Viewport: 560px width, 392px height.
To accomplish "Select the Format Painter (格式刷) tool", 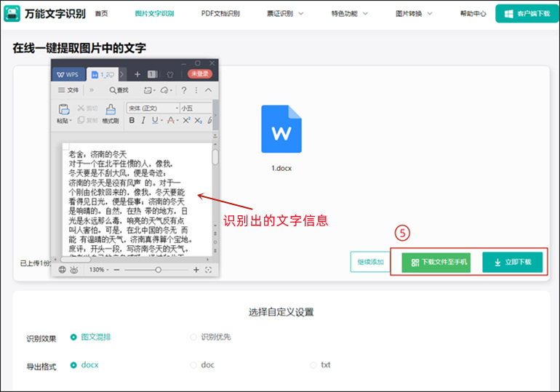I will [x=111, y=113].
